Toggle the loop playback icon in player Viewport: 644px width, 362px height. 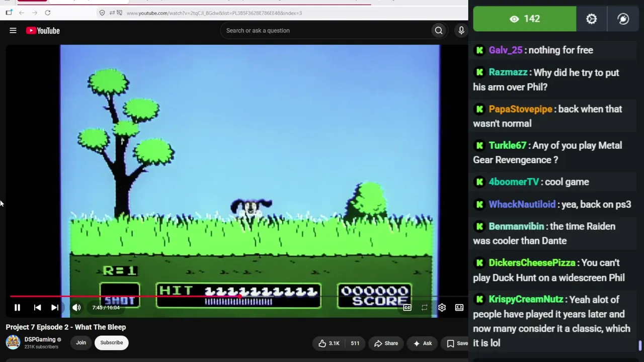[425, 308]
